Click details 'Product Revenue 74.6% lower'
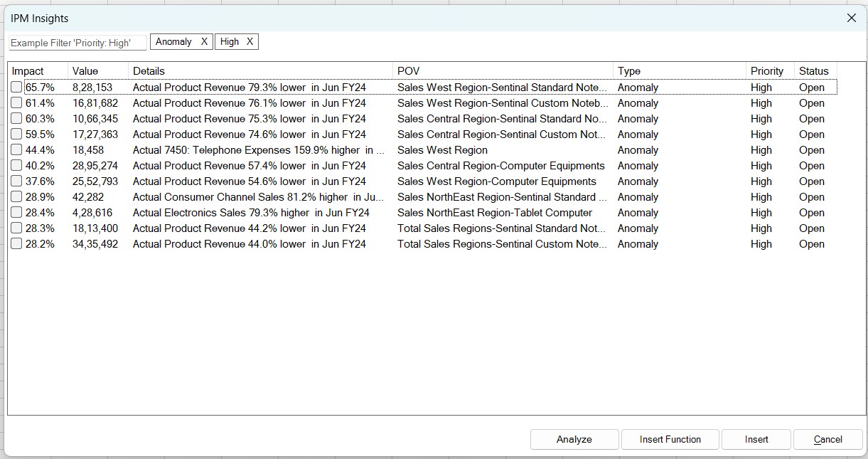 [x=250, y=134]
